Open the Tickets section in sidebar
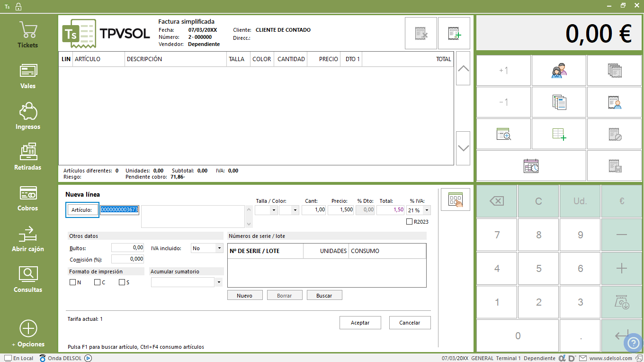Screen dimensions: 644x362 28,36
